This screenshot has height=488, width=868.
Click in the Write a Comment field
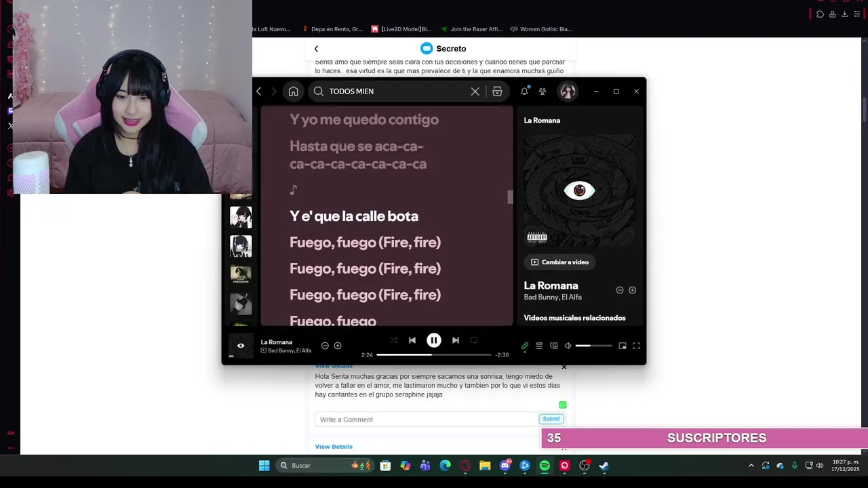(x=427, y=420)
